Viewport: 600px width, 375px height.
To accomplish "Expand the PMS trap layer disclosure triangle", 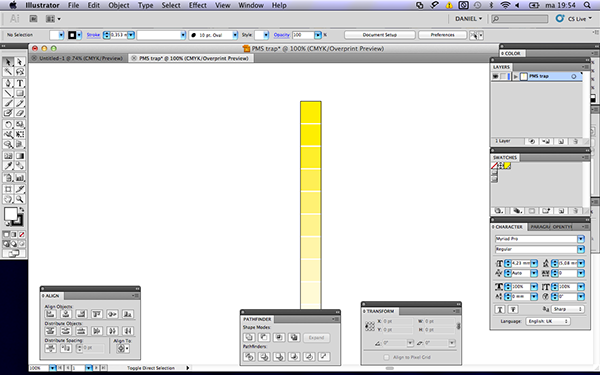I will [x=516, y=77].
